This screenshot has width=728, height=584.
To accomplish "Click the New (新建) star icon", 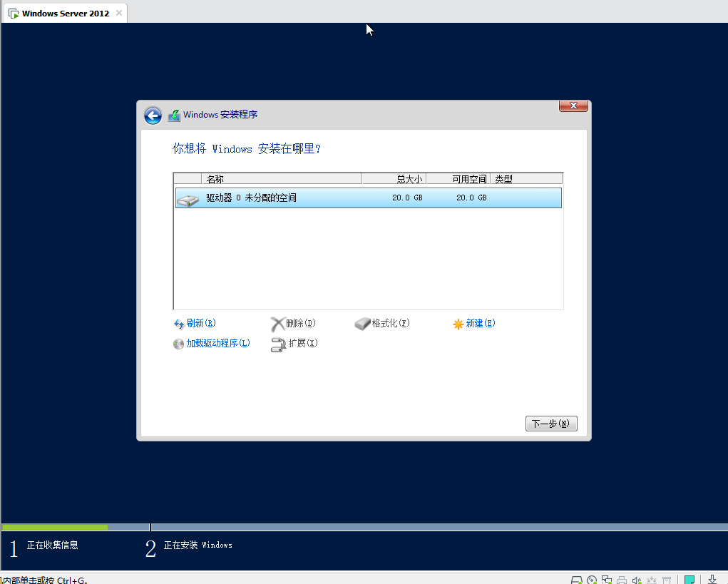I will [x=458, y=324].
